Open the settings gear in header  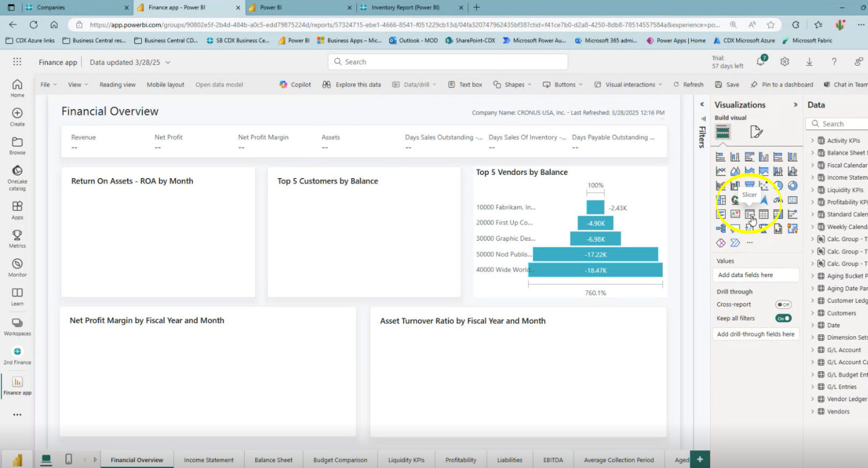point(785,62)
